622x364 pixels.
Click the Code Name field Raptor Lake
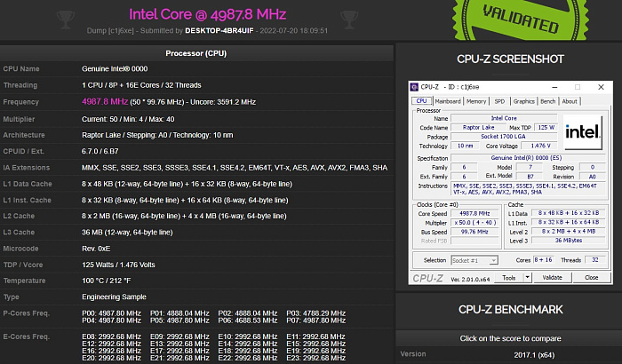tap(478, 128)
